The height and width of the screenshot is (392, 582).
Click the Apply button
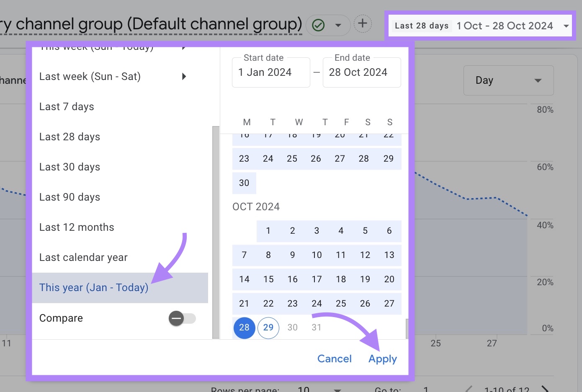(x=382, y=358)
